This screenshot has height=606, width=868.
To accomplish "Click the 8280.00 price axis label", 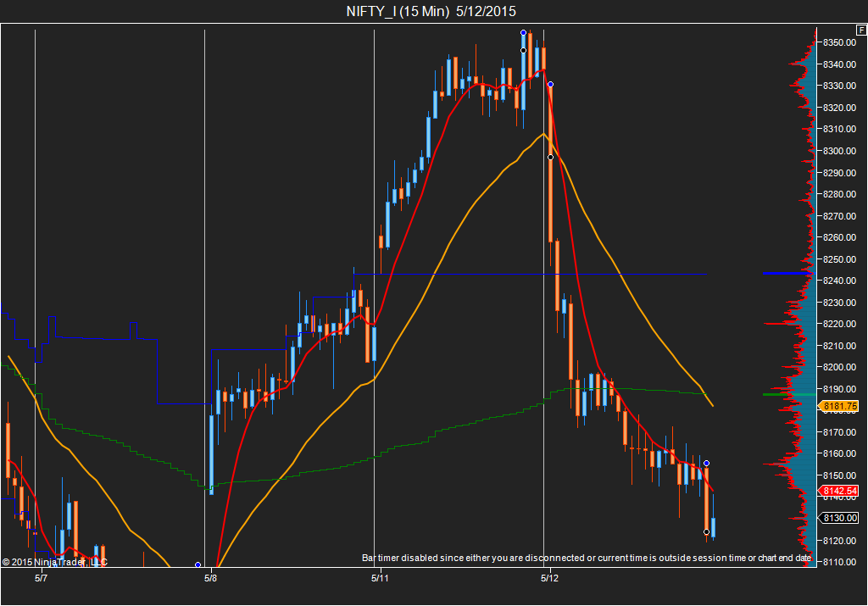I will click(840, 194).
